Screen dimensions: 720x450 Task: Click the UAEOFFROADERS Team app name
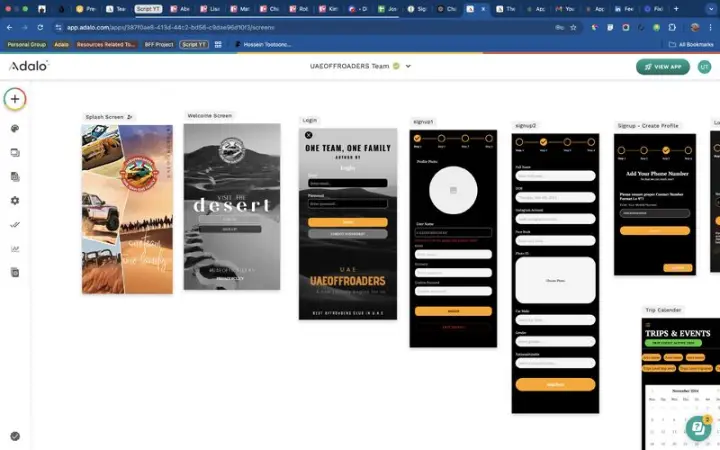[x=349, y=66]
